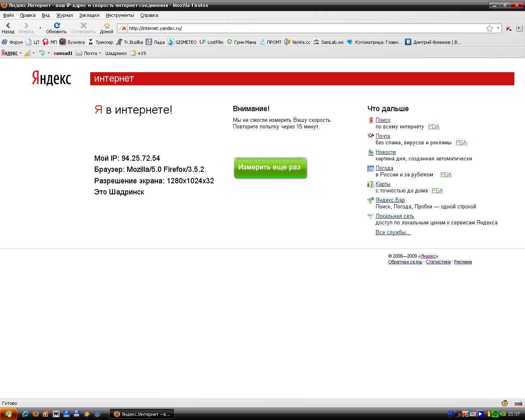Open the SamLab.ws bookmark
This screenshot has height=420, width=525.
tap(329, 42)
